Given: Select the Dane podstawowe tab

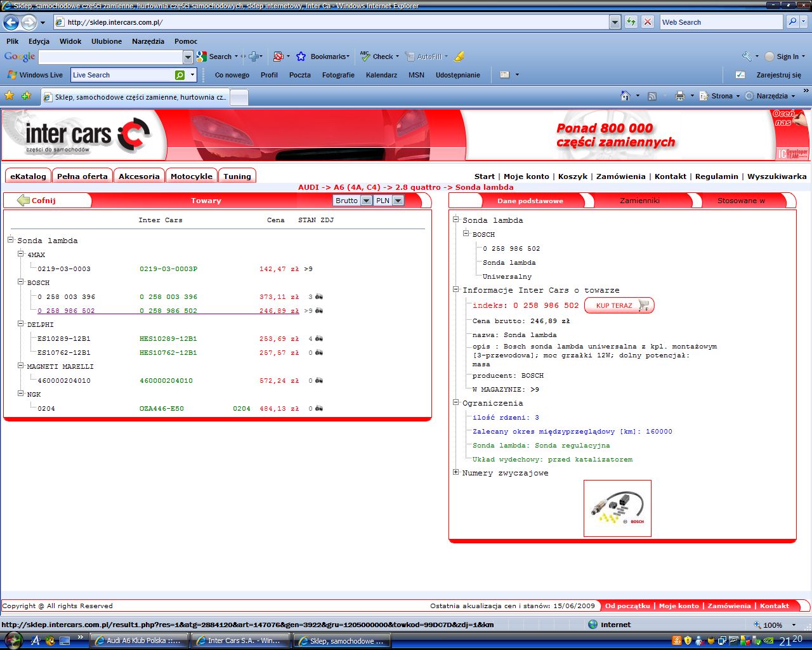Looking at the screenshot, I should click(x=530, y=201).
